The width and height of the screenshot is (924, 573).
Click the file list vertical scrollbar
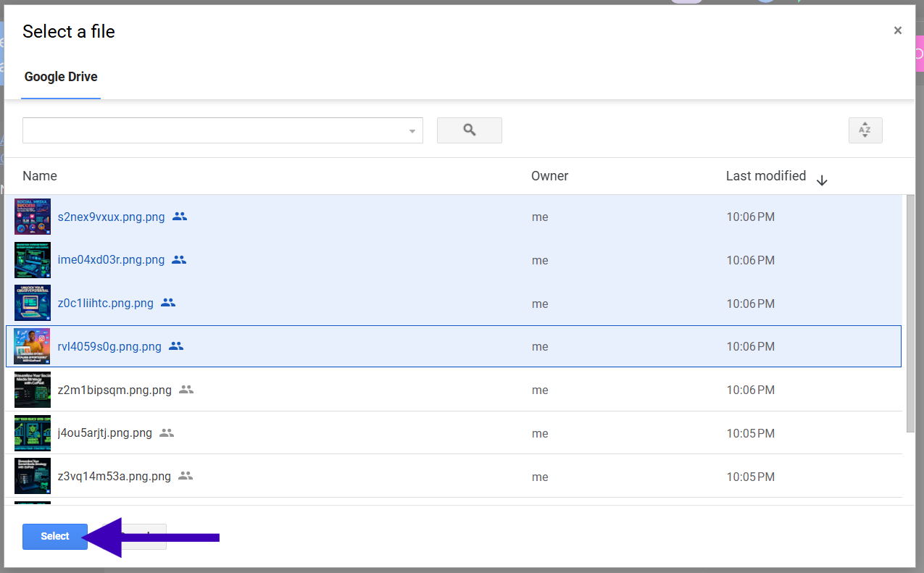click(x=910, y=311)
